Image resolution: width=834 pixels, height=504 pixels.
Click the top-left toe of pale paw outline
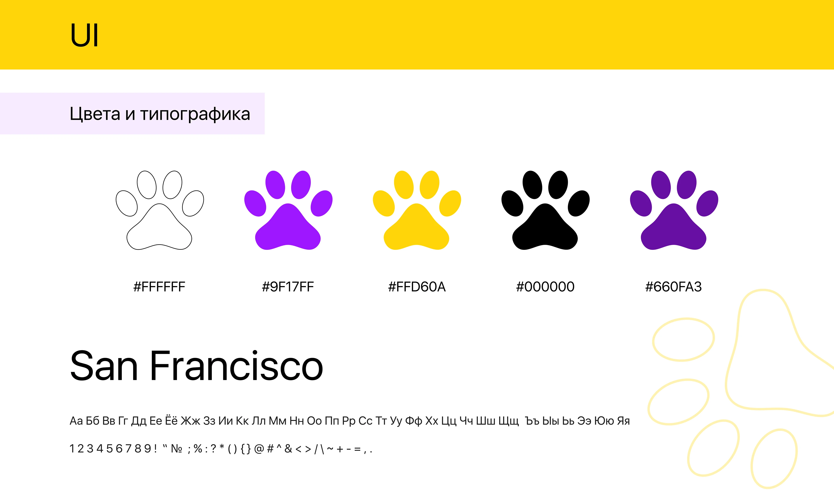pos(683,340)
